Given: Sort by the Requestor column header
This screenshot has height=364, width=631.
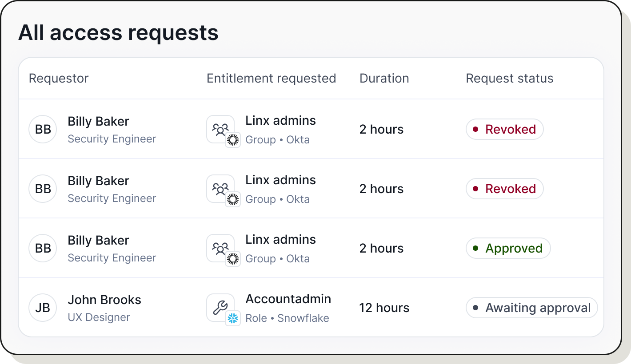Looking at the screenshot, I should [58, 78].
